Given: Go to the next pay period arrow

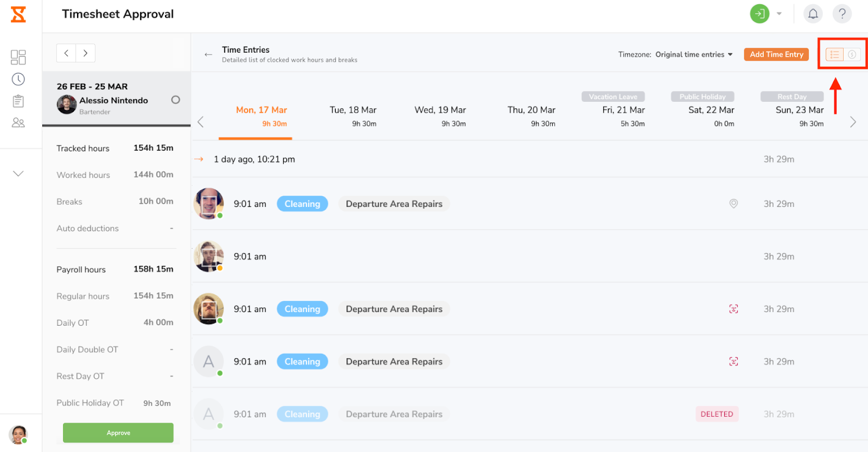Looking at the screenshot, I should 85,53.
